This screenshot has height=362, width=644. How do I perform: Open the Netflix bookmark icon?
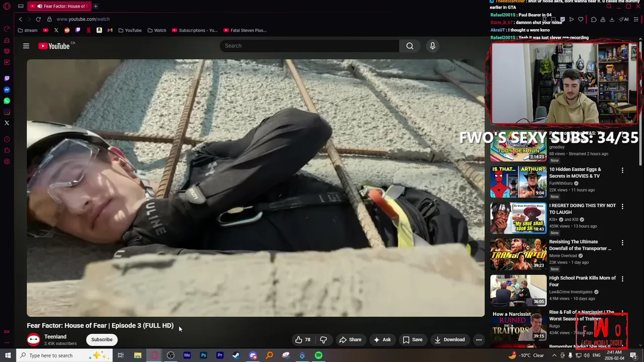point(89,30)
